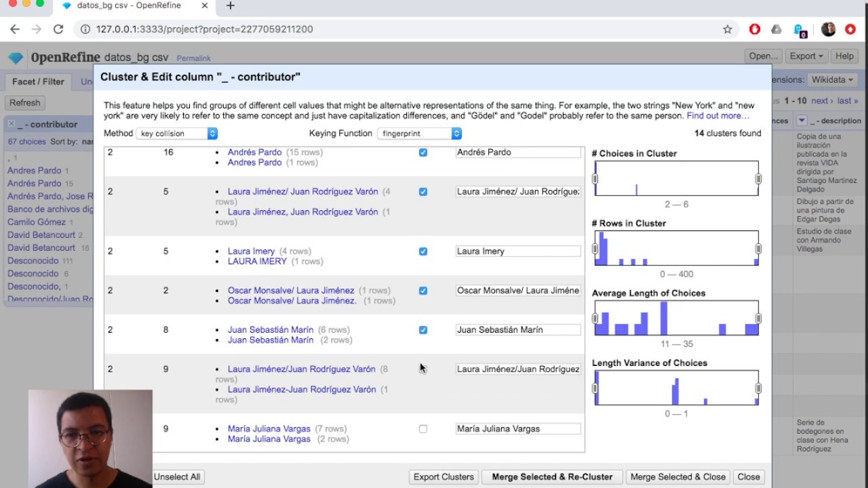Grab right handle of Length Variance of Choices slider
Screen dimensions: 868x488
pyautogui.click(x=758, y=388)
